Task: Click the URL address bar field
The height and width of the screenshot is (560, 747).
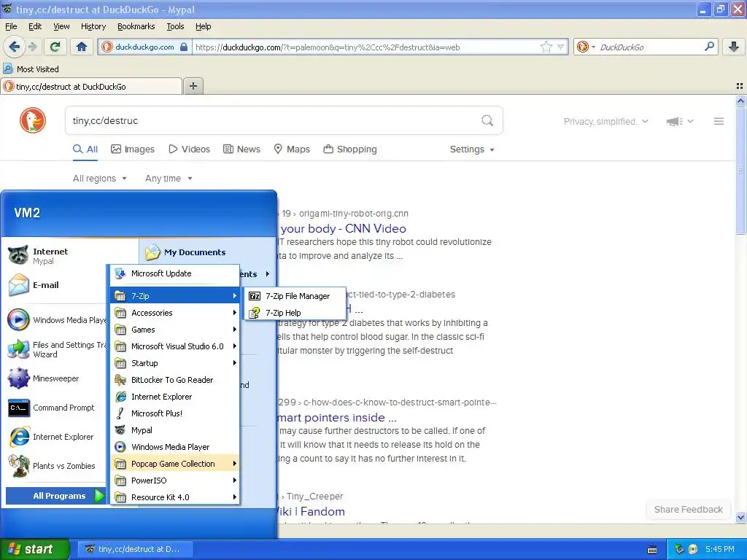Action: pyautogui.click(x=365, y=47)
